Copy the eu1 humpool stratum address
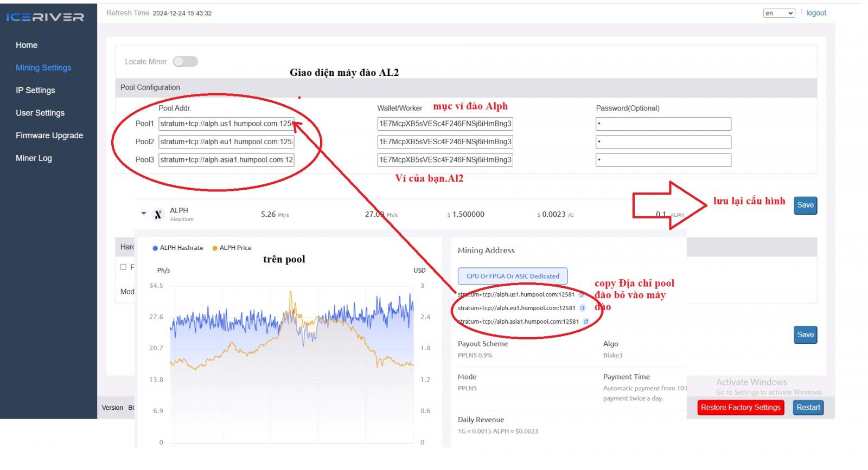Image resolution: width=868 pixels, height=470 pixels. pos(583,308)
